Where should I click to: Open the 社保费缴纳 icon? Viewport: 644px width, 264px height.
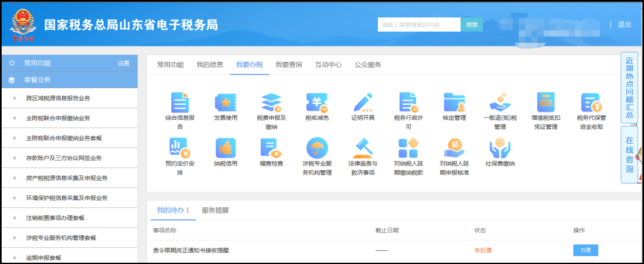point(500,148)
